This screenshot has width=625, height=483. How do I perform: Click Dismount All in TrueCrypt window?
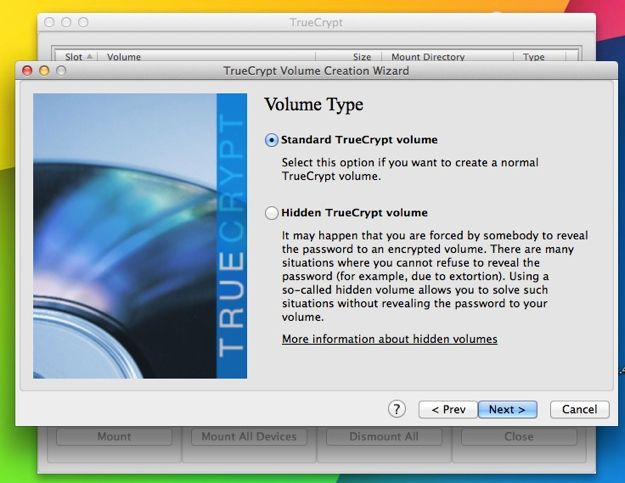(x=384, y=437)
